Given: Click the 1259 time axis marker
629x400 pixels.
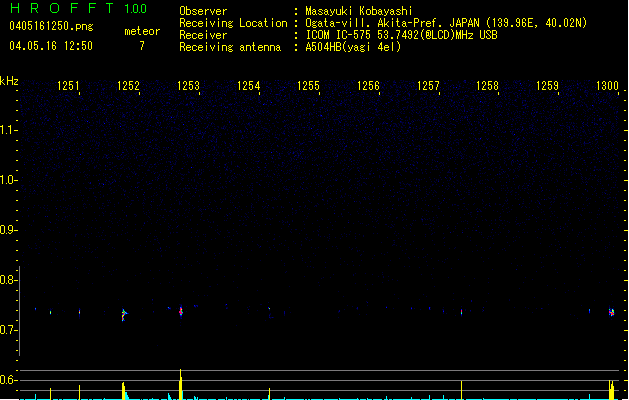Looking at the screenshot, I should pos(548,86).
